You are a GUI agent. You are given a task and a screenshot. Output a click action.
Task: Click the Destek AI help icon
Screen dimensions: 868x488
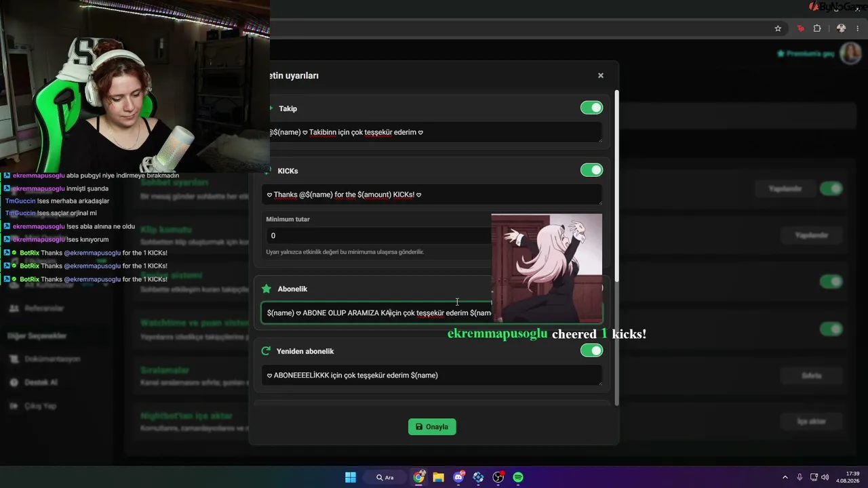14,382
